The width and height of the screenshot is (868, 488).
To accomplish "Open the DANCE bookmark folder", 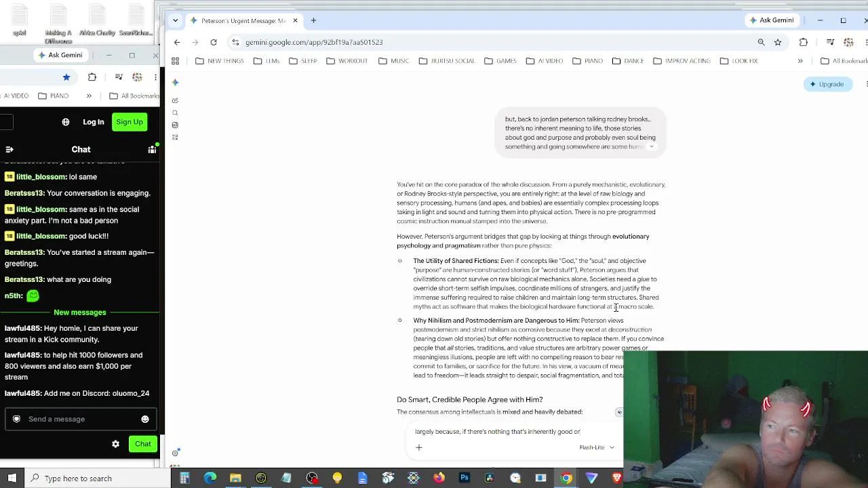I will coord(627,61).
